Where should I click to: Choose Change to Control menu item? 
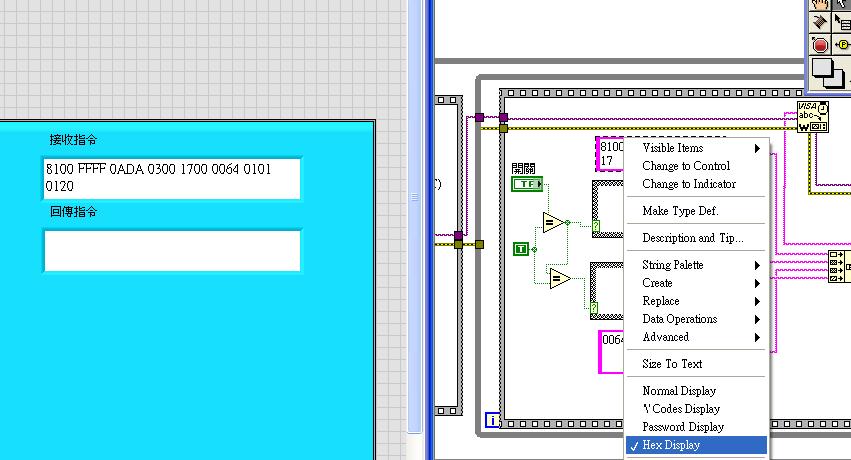point(686,166)
